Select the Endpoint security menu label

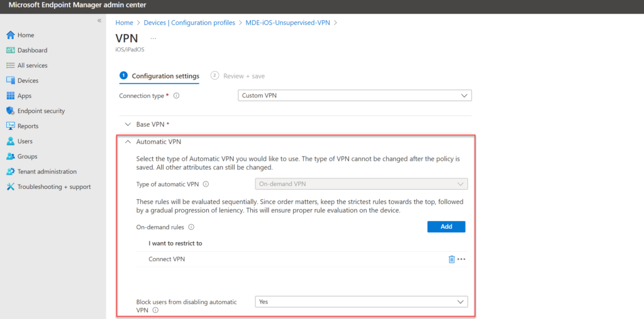[41, 111]
